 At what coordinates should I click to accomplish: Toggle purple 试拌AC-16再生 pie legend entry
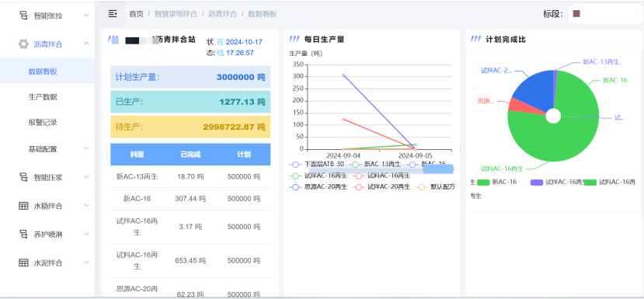[557, 182]
